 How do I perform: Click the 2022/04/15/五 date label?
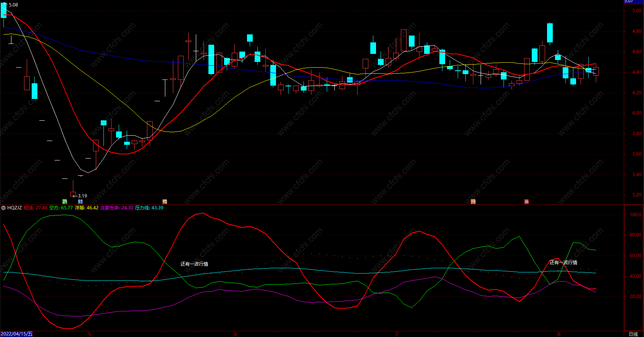17,334
